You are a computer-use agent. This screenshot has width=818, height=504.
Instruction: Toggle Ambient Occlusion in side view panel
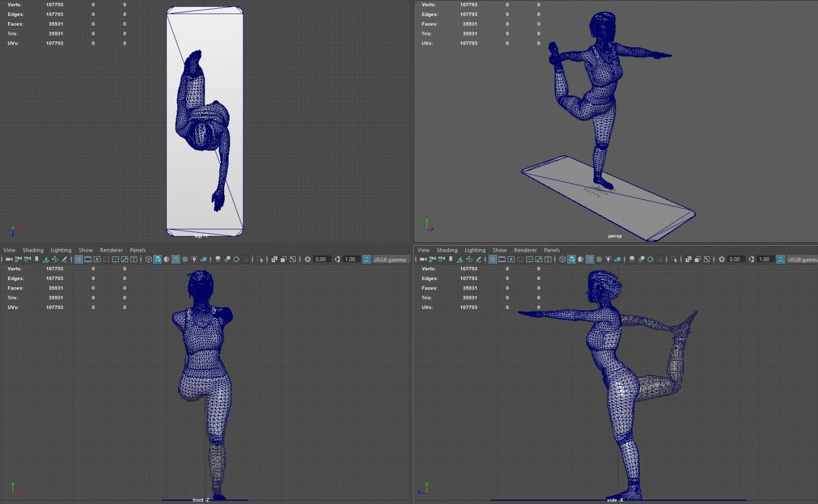(631, 259)
